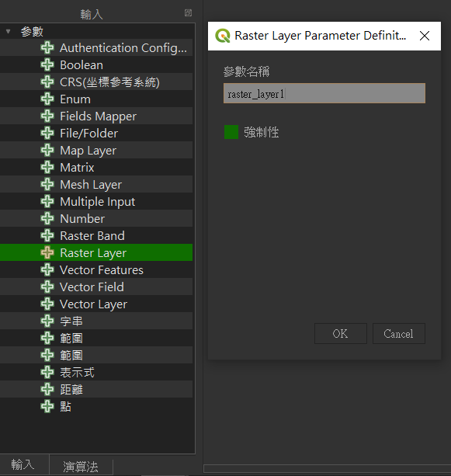
Task: Select the 表示式 parameter row
Action: [96, 372]
